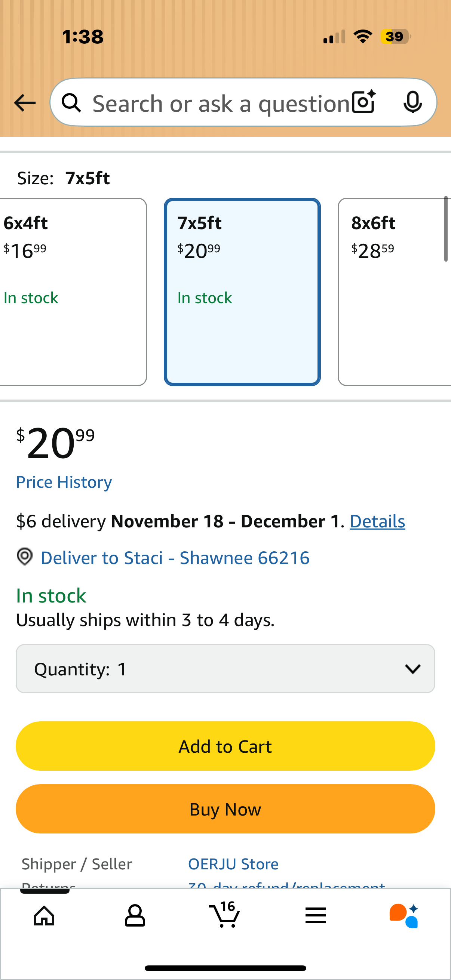This screenshot has width=451, height=980.
Task: Tap the search input field
Action: pyautogui.click(x=221, y=103)
